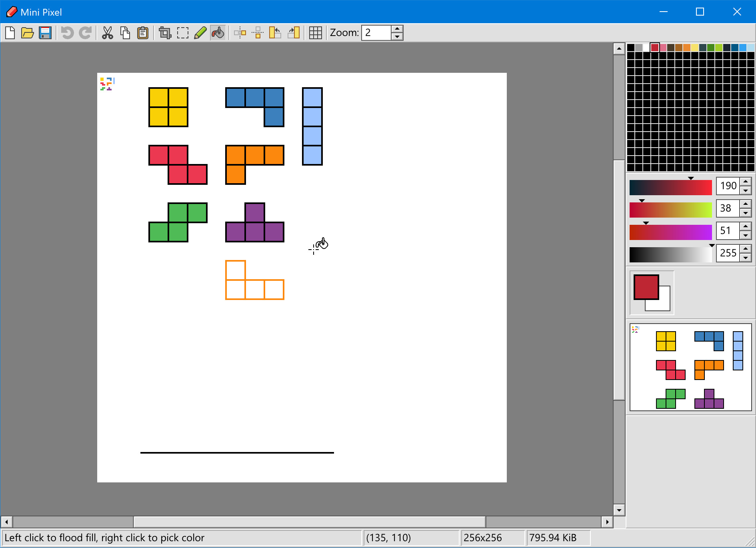Viewport: 756px width, 548px height.
Task: Create a new image file
Action: [10, 33]
